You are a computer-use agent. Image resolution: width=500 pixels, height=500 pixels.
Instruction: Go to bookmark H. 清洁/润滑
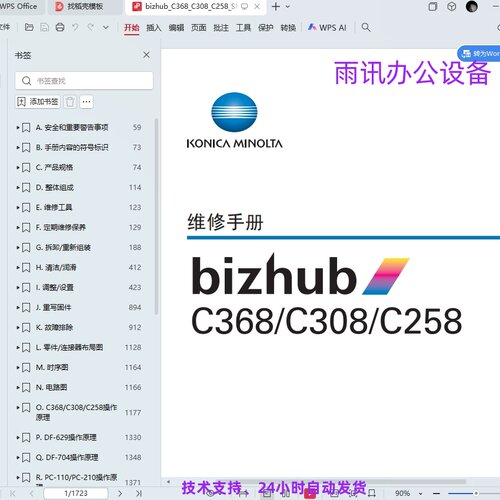[x=56, y=267]
